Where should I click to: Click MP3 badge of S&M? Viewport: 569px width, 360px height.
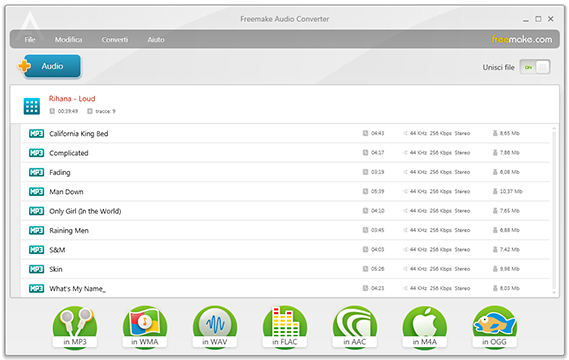pyautogui.click(x=36, y=250)
